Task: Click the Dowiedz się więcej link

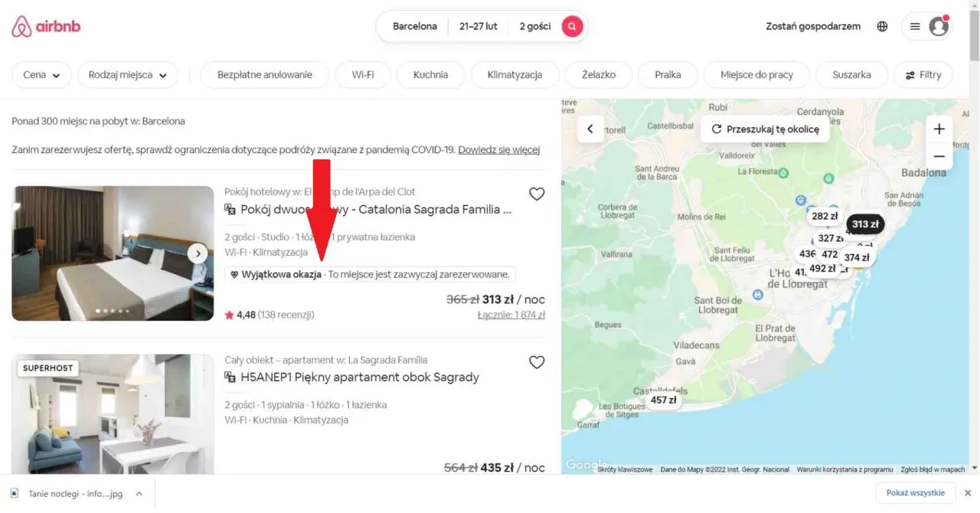Action: 499,149
